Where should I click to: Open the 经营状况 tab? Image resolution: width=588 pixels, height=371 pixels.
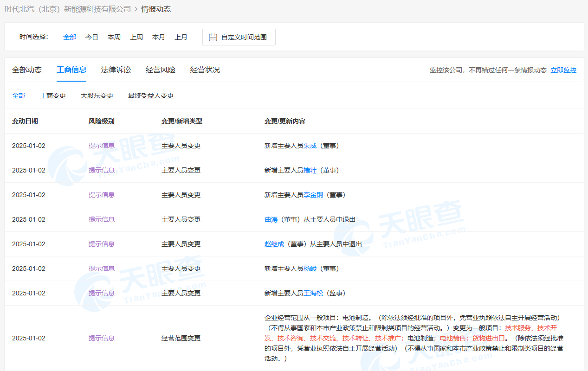205,70
